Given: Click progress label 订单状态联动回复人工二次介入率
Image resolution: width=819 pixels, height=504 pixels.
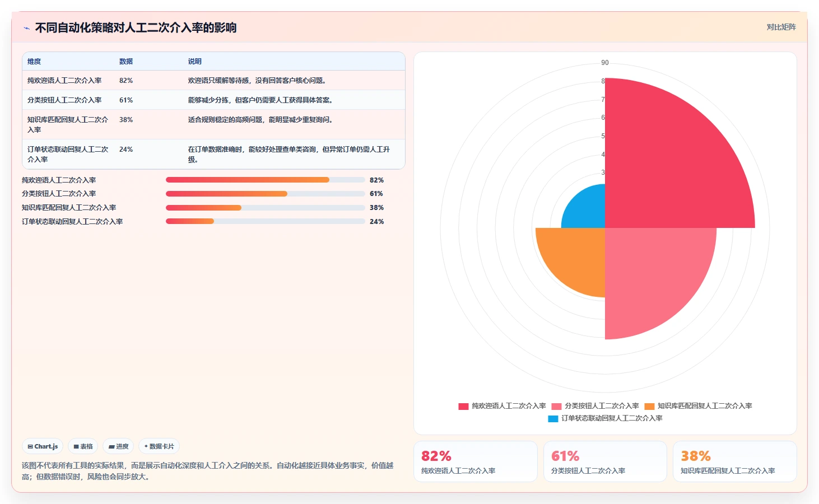Looking at the screenshot, I should tap(72, 222).
